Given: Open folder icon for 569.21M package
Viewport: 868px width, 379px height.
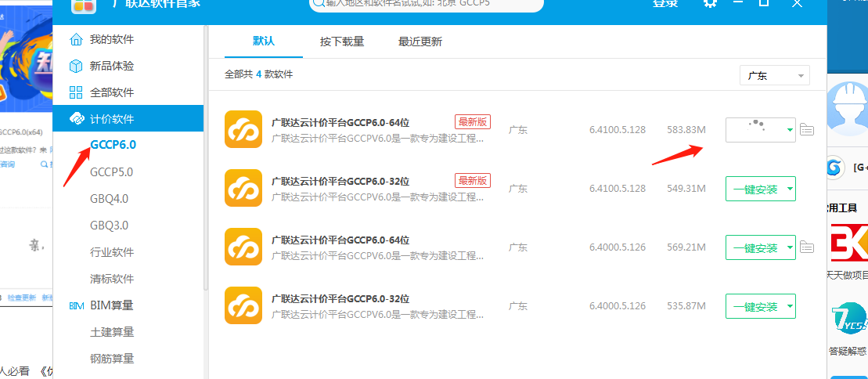Looking at the screenshot, I should tap(807, 247).
